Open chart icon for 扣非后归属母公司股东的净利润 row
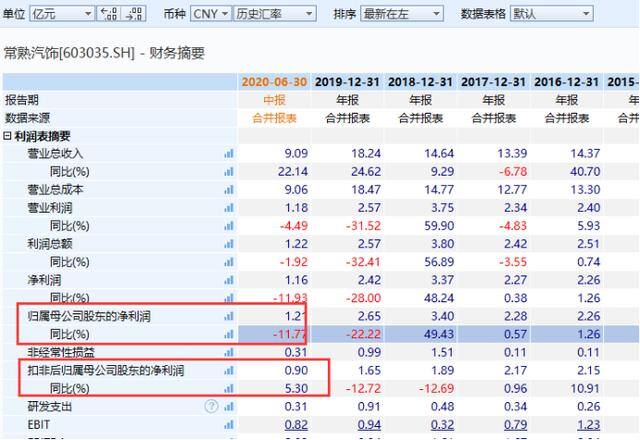Screen dimensions: 640x440 pos(229,370)
